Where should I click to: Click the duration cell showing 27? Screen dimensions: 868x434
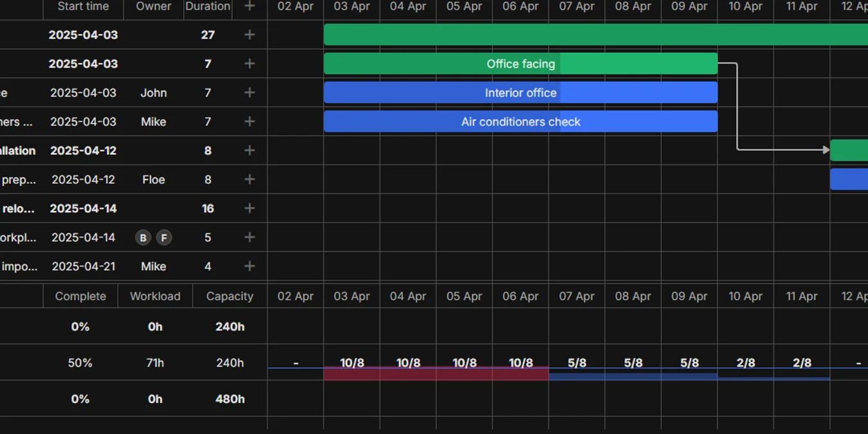click(208, 35)
